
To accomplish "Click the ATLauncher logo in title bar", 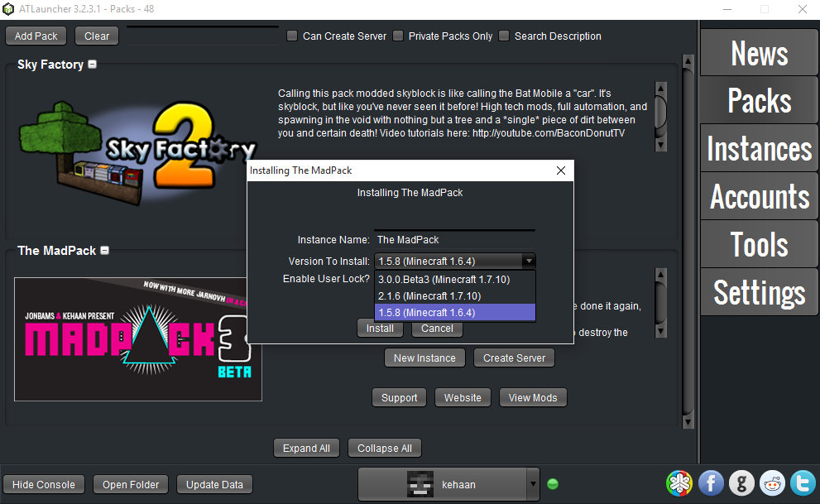I will (8, 9).
